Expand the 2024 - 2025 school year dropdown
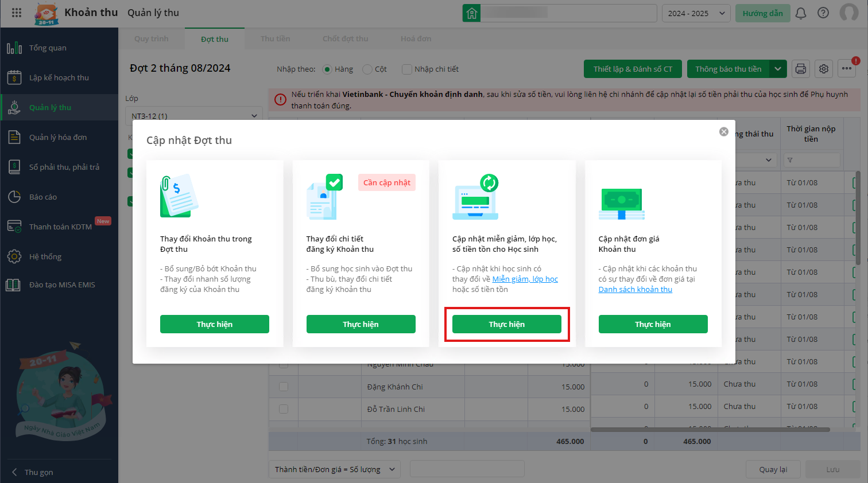The width and height of the screenshot is (868, 483). tap(696, 13)
